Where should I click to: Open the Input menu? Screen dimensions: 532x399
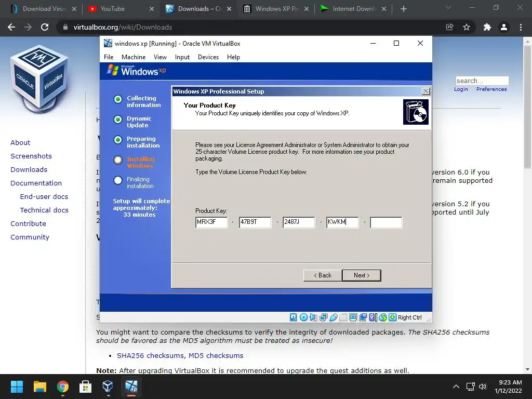pos(182,57)
